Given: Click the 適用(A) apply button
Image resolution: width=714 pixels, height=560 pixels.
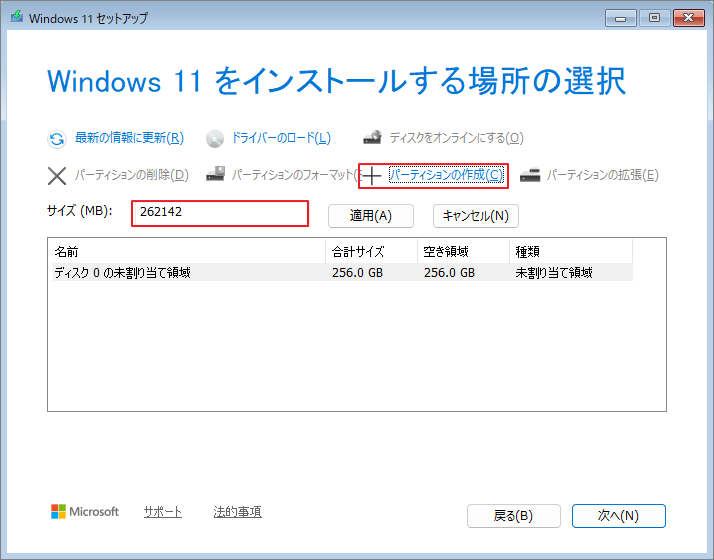Looking at the screenshot, I should tap(371, 216).
